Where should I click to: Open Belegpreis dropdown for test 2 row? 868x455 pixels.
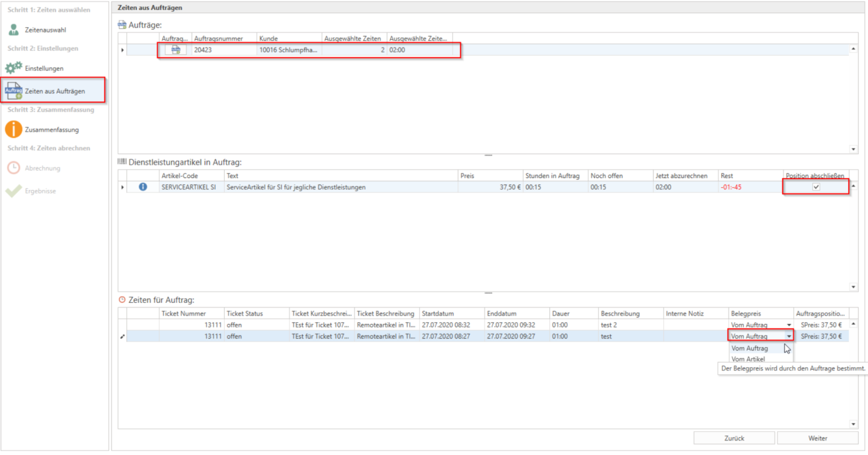(789, 325)
